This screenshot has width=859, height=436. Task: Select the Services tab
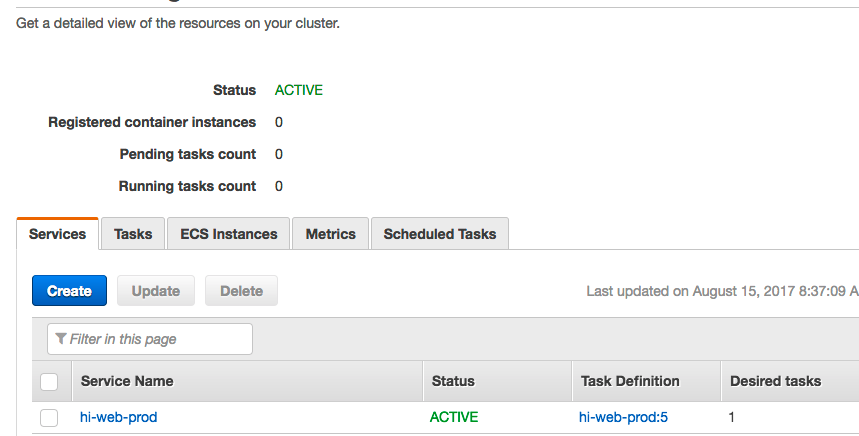[x=58, y=234]
